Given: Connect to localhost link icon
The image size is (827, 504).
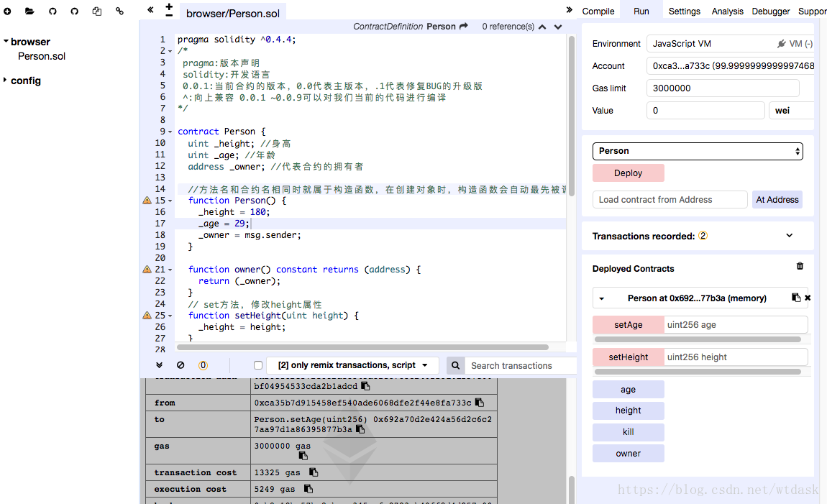Looking at the screenshot, I should [x=119, y=11].
